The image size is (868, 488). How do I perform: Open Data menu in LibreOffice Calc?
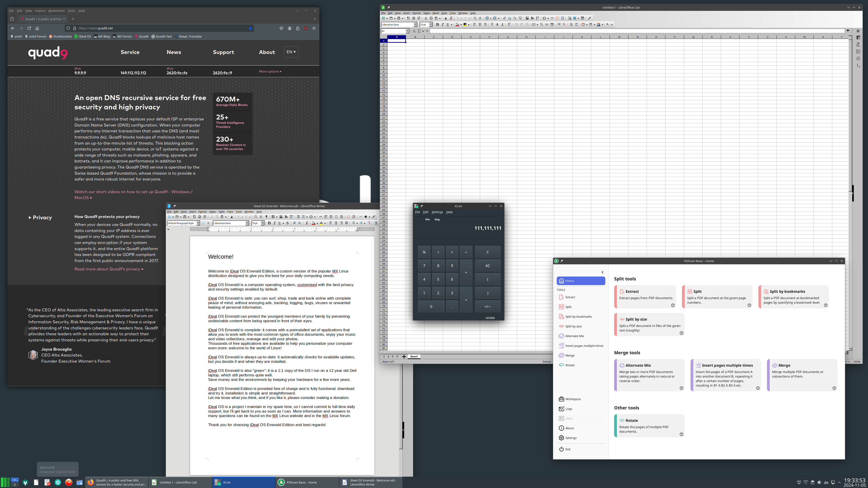click(444, 13)
